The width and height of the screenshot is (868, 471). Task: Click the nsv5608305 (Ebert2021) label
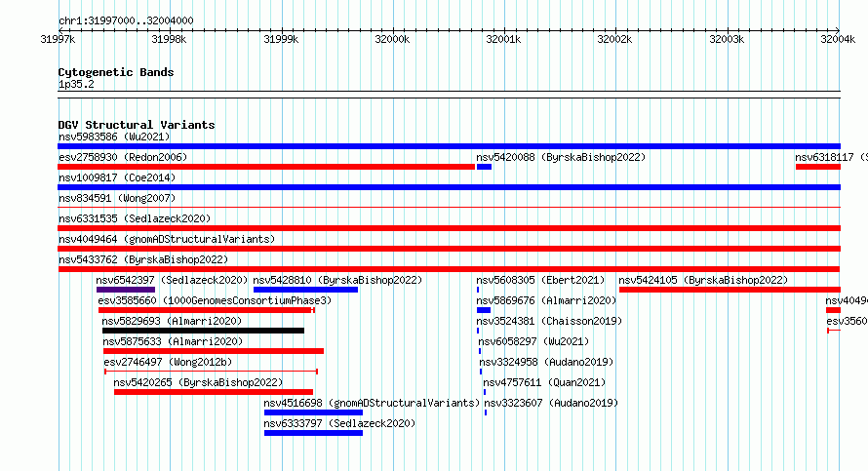tap(540, 280)
